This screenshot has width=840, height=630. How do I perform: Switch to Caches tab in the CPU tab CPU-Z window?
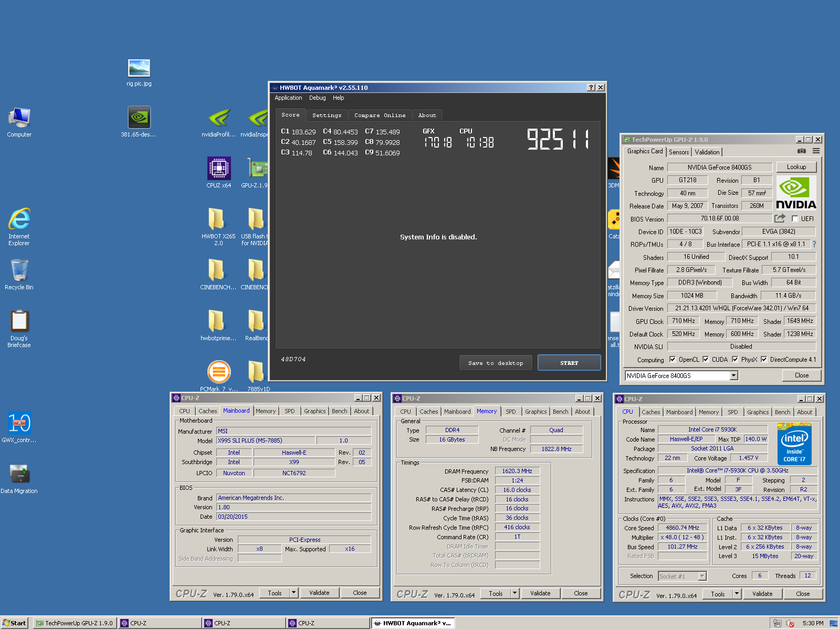[x=650, y=412]
